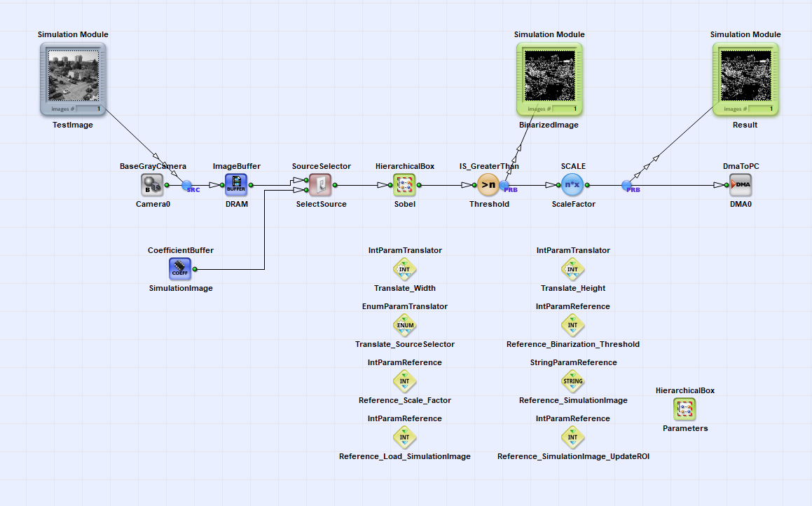Image resolution: width=812 pixels, height=506 pixels.
Task: Open the Parameters HierarchicalBox icon
Action: click(684, 409)
